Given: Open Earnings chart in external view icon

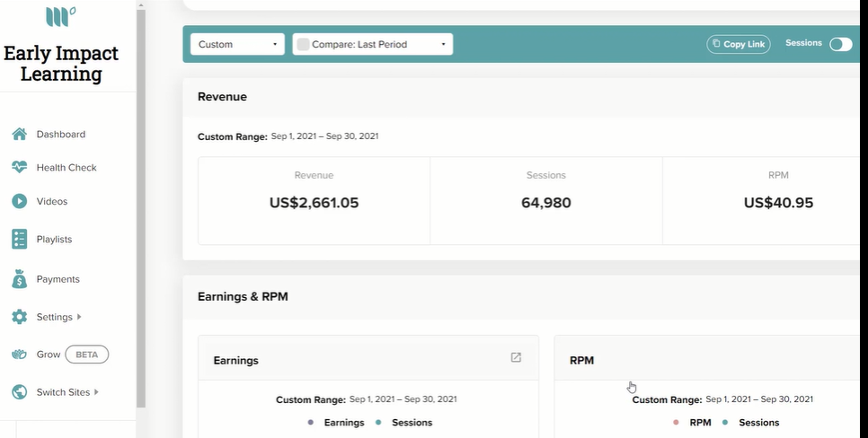Looking at the screenshot, I should [x=516, y=357].
